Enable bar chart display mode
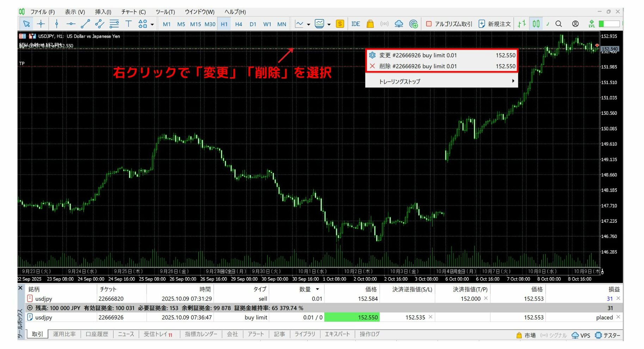Screen dimensions: 644x349 [522, 24]
